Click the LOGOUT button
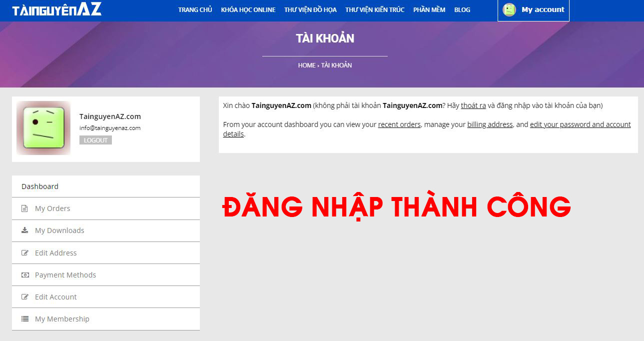 (95, 140)
